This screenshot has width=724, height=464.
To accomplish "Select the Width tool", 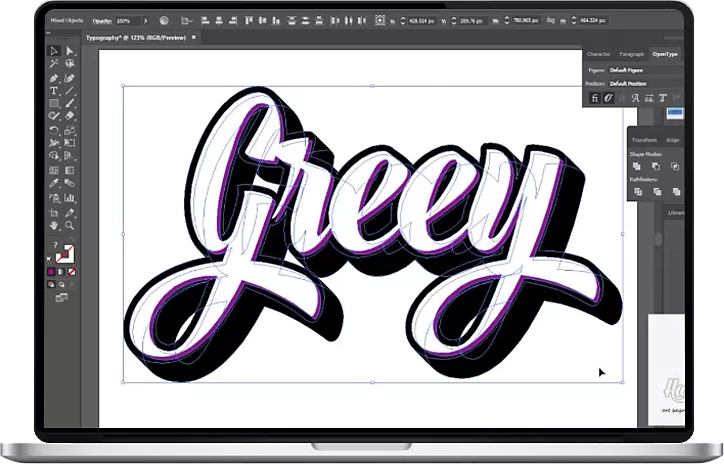I will pyautogui.click(x=54, y=143).
